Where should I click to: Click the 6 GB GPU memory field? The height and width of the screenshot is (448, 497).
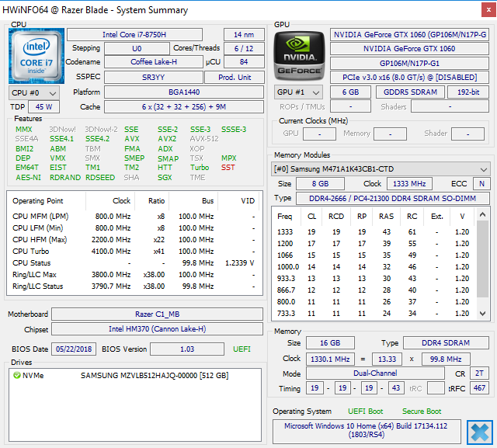pyautogui.click(x=350, y=92)
